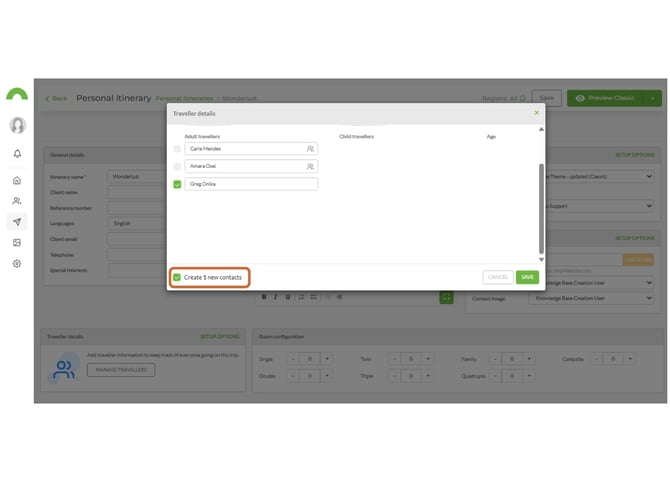Click the Amara Osei traveller name field
670x482 pixels.
tap(251, 166)
